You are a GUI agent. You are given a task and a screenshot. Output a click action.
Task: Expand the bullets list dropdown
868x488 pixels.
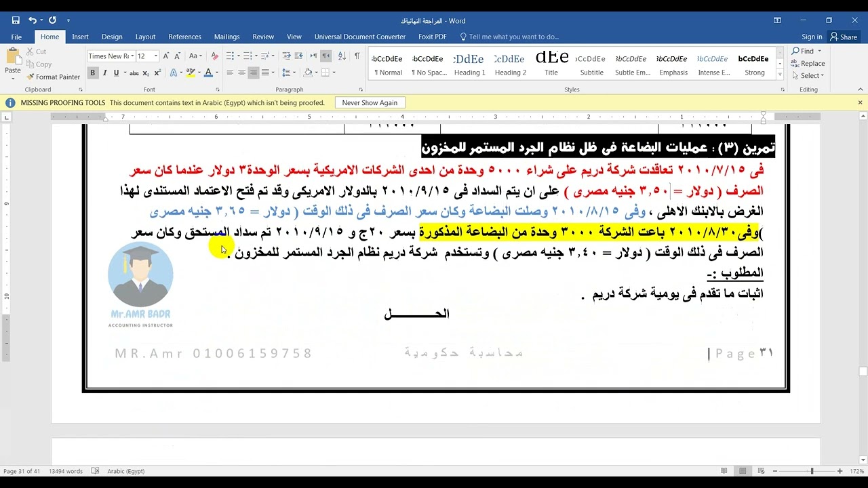(x=238, y=56)
